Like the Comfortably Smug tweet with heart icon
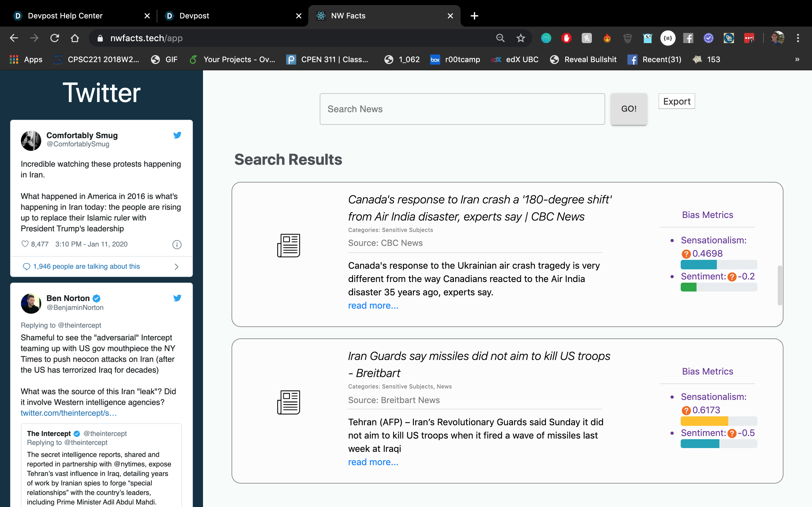The width and height of the screenshot is (812, 507). pos(25,244)
